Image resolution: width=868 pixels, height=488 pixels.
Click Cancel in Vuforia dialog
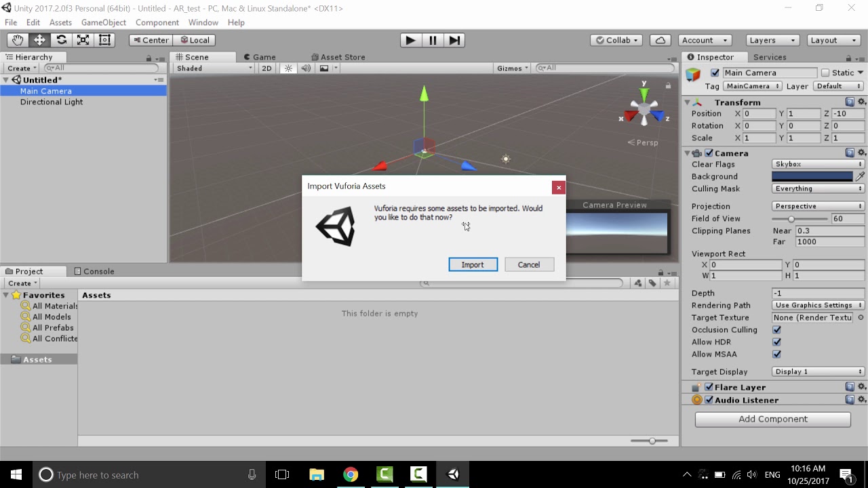(x=529, y=264)
